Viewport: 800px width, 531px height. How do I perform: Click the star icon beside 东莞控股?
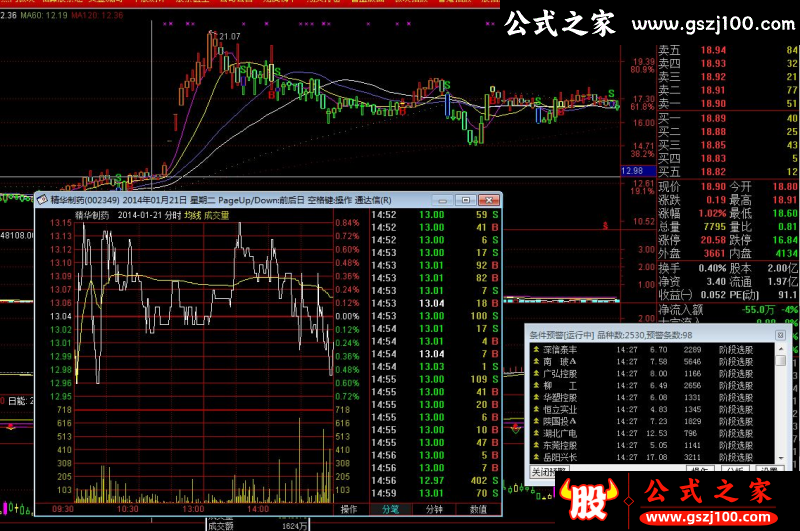click(536, 445)
